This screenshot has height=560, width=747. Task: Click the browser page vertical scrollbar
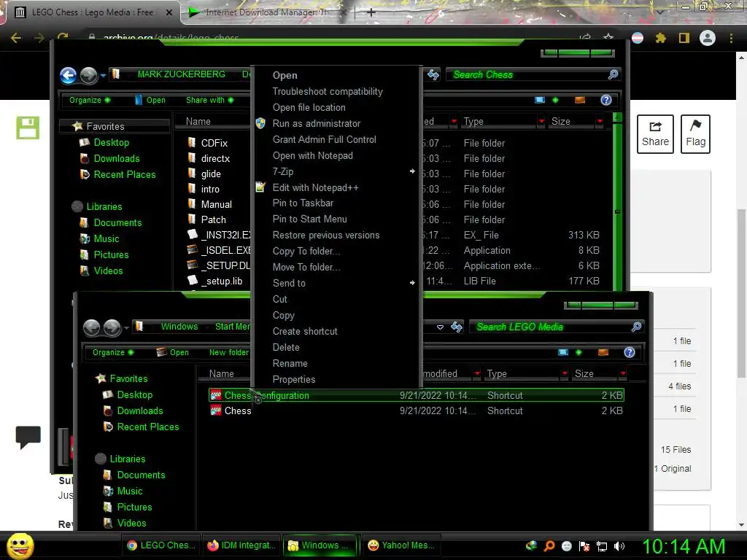(x=741, y=293)
